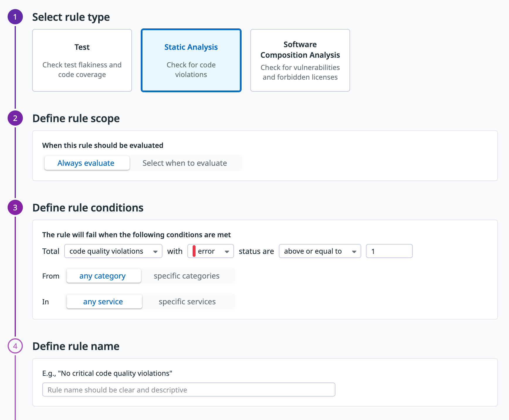Click the arrow on the error dropdown
The height and width of the screenshot is (420, 509).
click(x=227, y=252)
